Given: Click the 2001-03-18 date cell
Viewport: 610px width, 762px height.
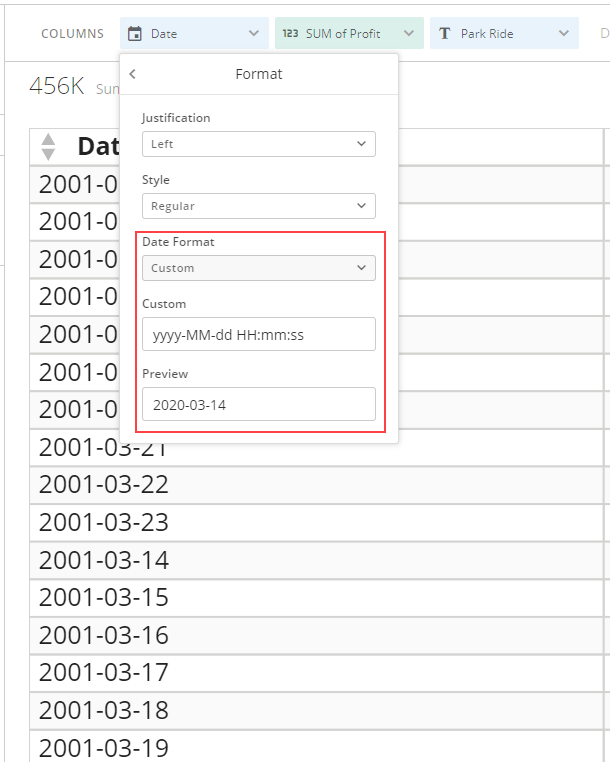Looking at the screenshot, I should coord(104,710).
